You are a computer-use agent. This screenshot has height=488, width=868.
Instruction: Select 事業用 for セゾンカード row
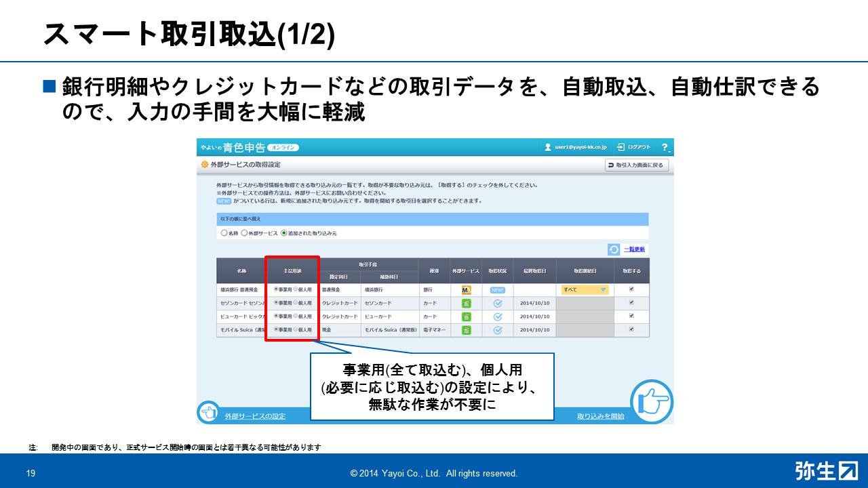tap(275, 302)
